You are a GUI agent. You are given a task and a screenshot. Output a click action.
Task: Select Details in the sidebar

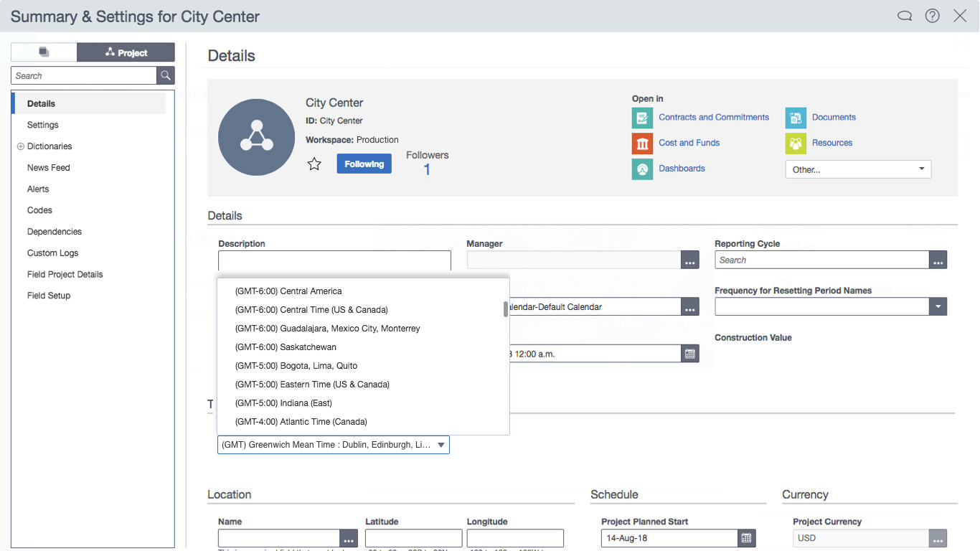coord(90,103)
